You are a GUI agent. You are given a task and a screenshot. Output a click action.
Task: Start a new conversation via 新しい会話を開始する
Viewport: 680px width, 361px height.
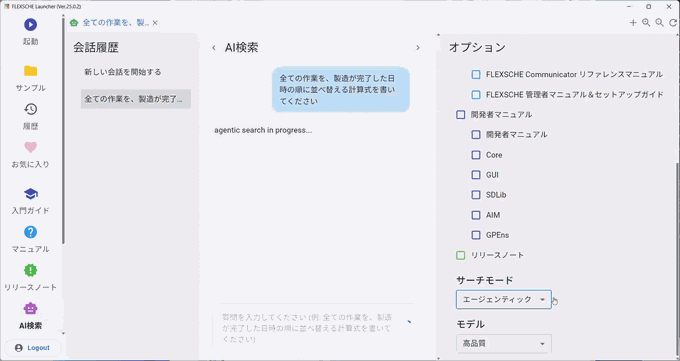[123, 72]
